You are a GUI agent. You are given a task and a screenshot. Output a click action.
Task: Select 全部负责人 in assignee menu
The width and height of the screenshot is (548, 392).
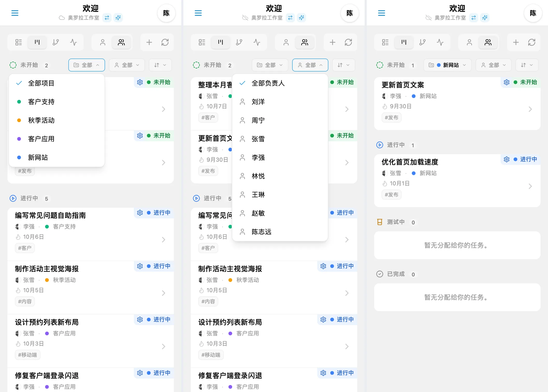click(x=280, y=83)
